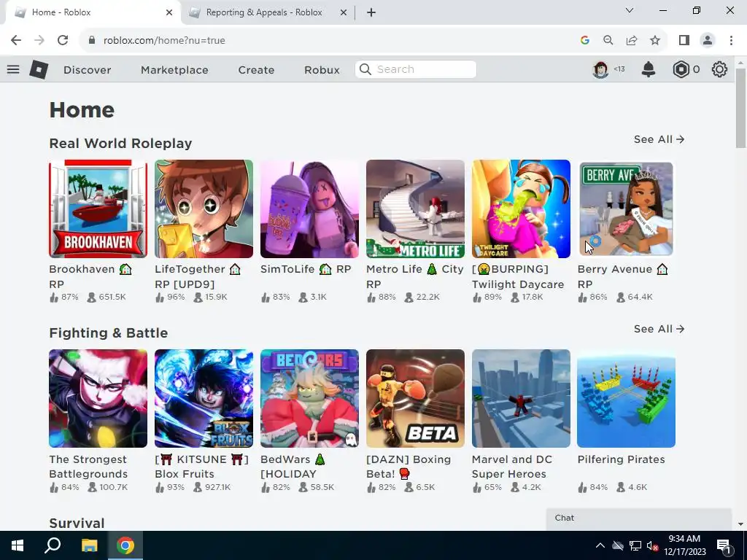Open the Robux balance icon

point(681,69)
